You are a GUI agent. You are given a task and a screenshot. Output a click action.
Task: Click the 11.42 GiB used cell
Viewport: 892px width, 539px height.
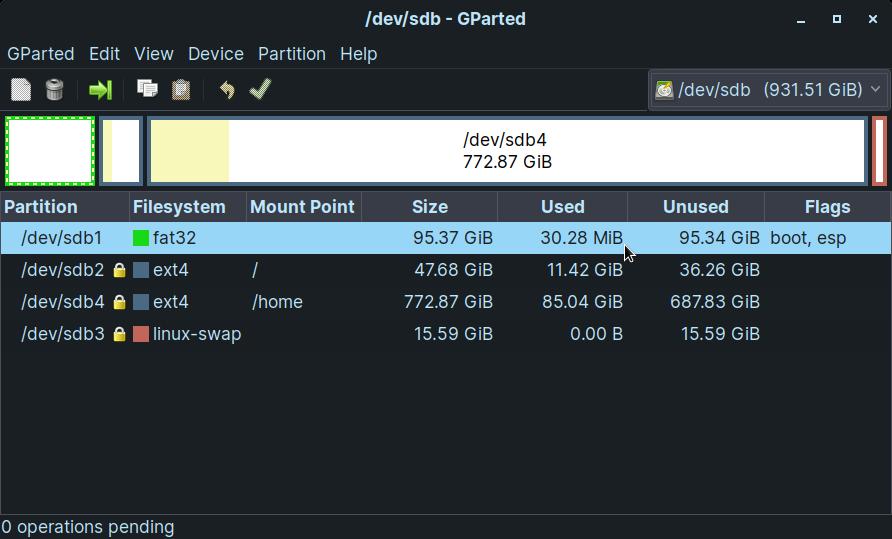click(x=585, y=270)
